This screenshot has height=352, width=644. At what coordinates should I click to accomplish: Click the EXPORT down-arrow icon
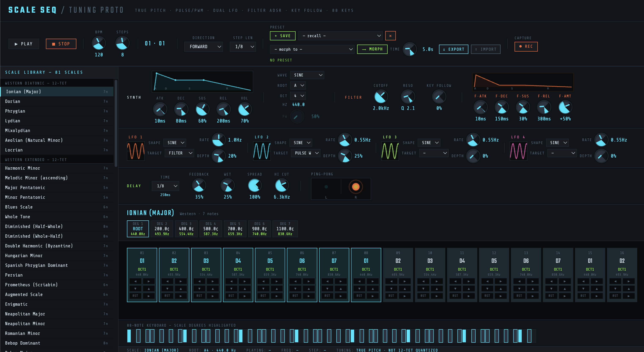pos(444,49)
